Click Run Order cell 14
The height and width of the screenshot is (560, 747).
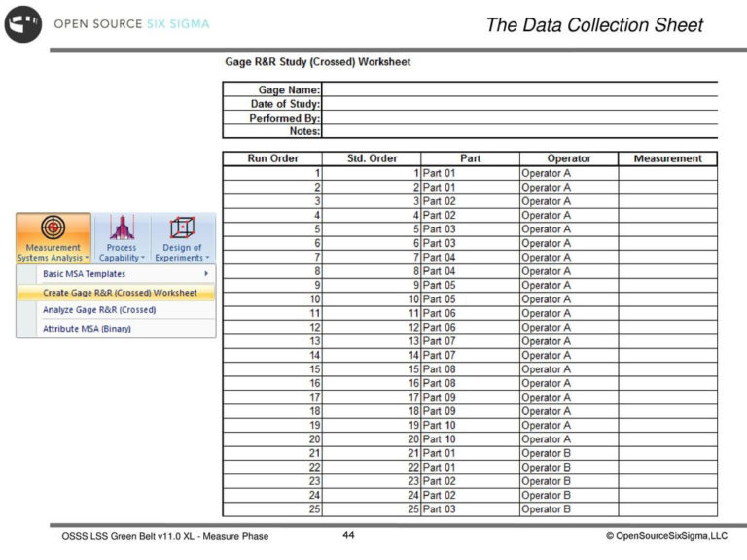(272, 356)
